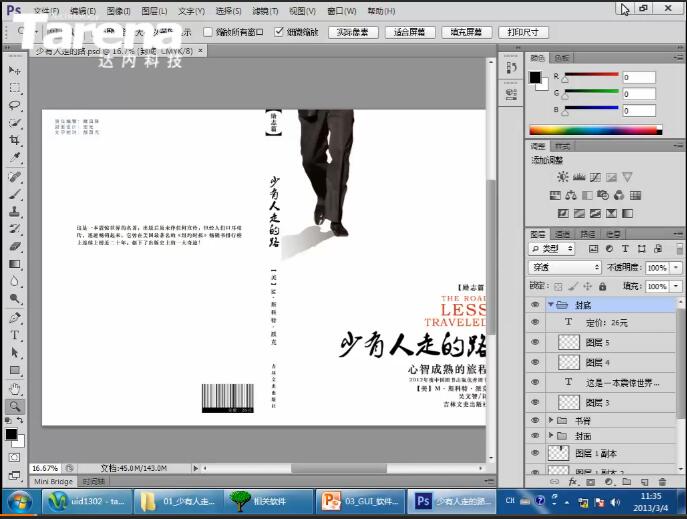Select the History Brush tool
687x519 pixels.
click(14, 229)
